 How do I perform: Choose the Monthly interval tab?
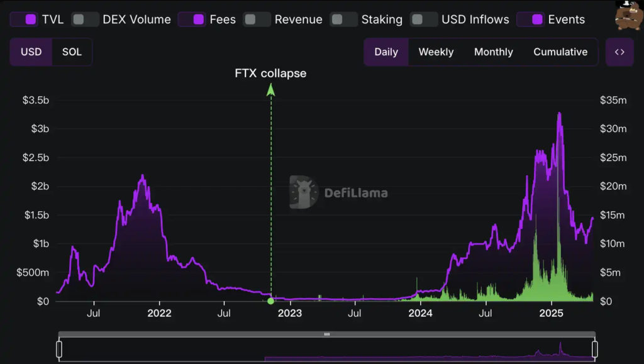click(x=493, y=52)
